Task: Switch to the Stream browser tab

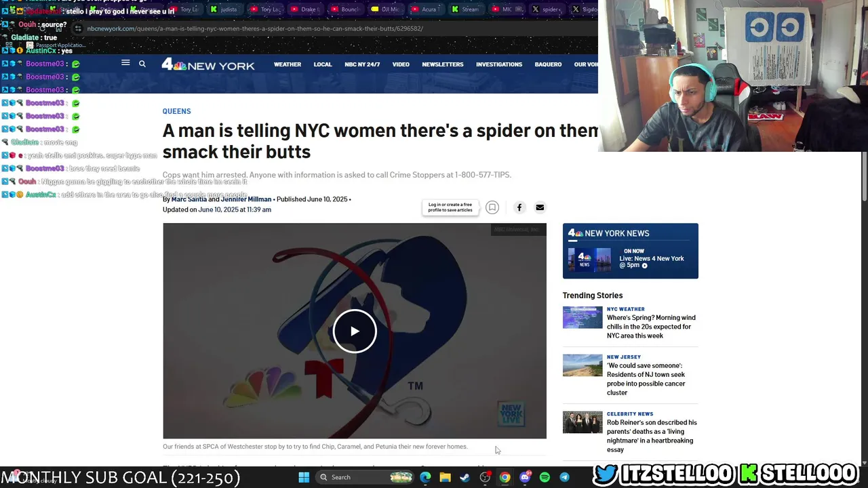Action: point(468,9)
